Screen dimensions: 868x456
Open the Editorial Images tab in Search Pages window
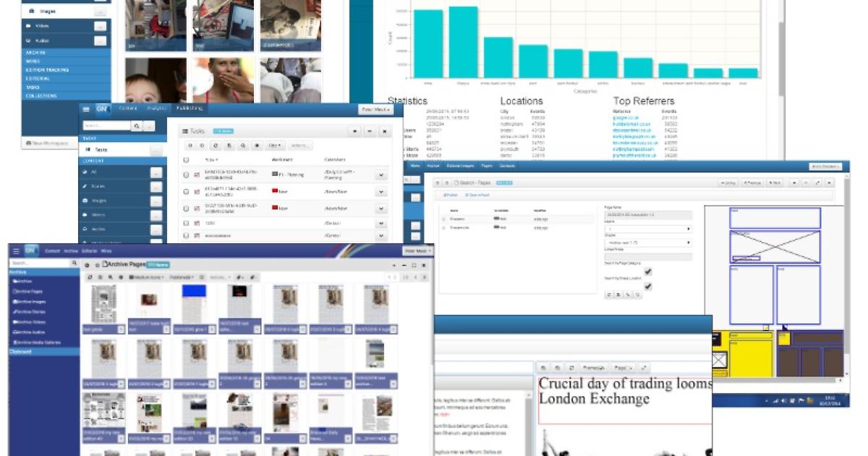461,166
